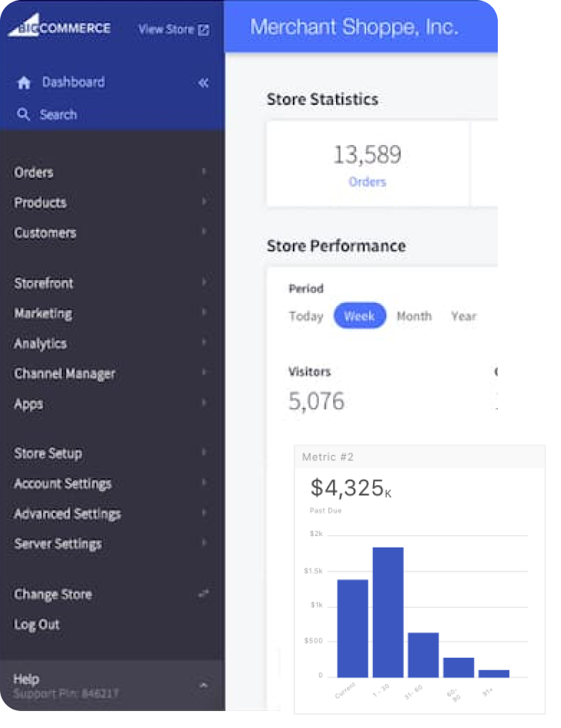Screen dimensions: 561x728
Task: Click the tallest 1-30 chart bar
Action: pos(388,612)
